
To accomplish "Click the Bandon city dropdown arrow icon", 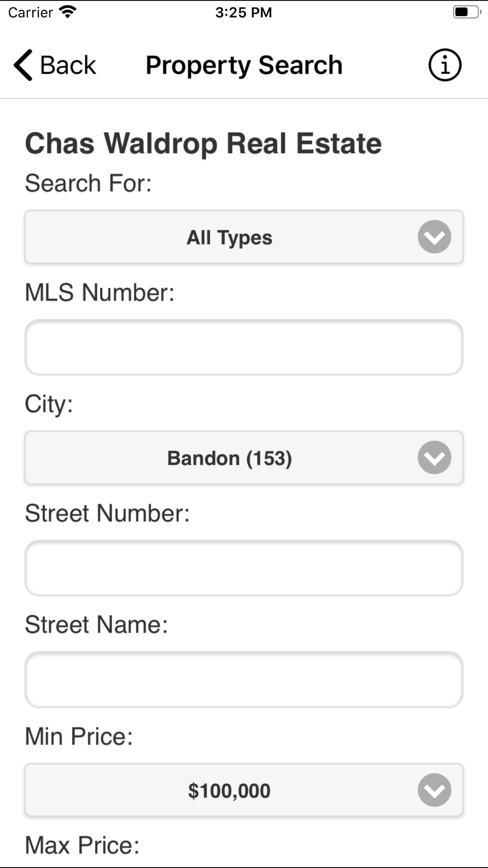I will pos(434,457).
